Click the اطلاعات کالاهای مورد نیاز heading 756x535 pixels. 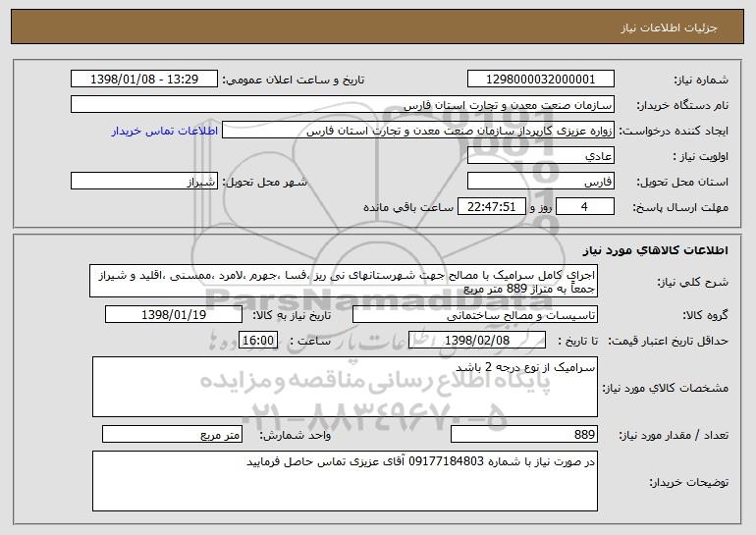pyautogui.click(x=655, y=250)
